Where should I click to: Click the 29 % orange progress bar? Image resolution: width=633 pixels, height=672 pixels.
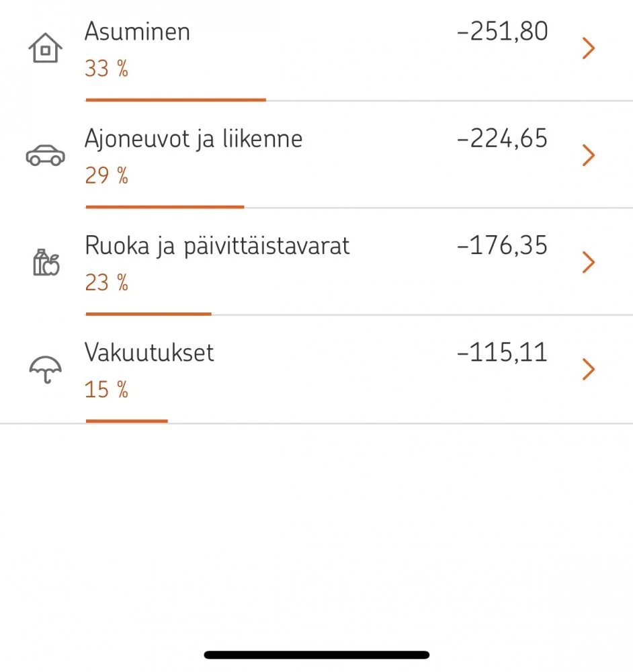click(x=165, y=207)
